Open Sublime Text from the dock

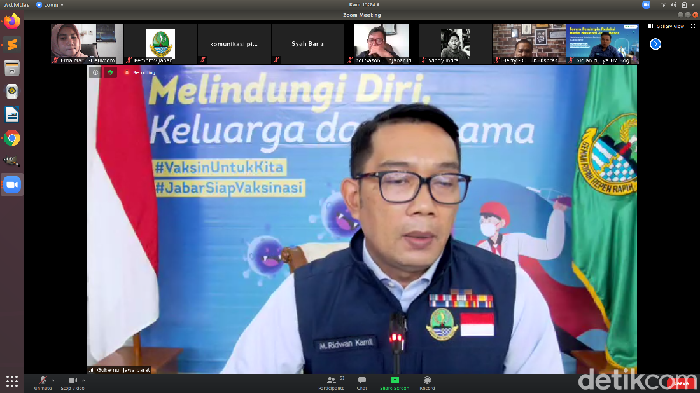[12, 45]
